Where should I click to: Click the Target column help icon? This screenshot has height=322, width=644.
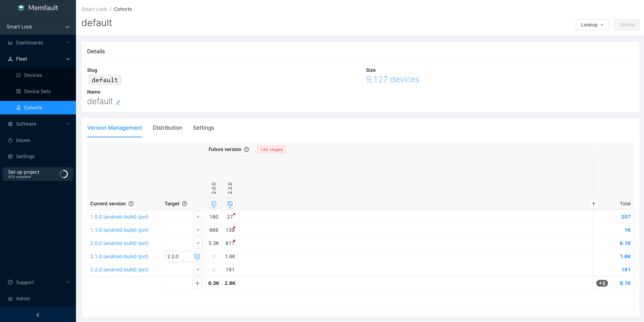pos(185,204)
